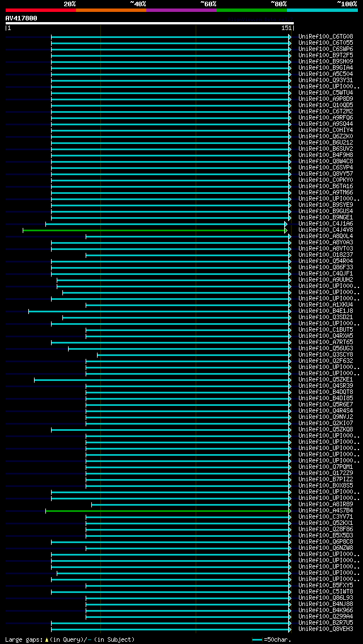This screenshot has height=644, width=363.
Task: Click the purple ~60% identity legend segment
Action: [x=181, y=10]
